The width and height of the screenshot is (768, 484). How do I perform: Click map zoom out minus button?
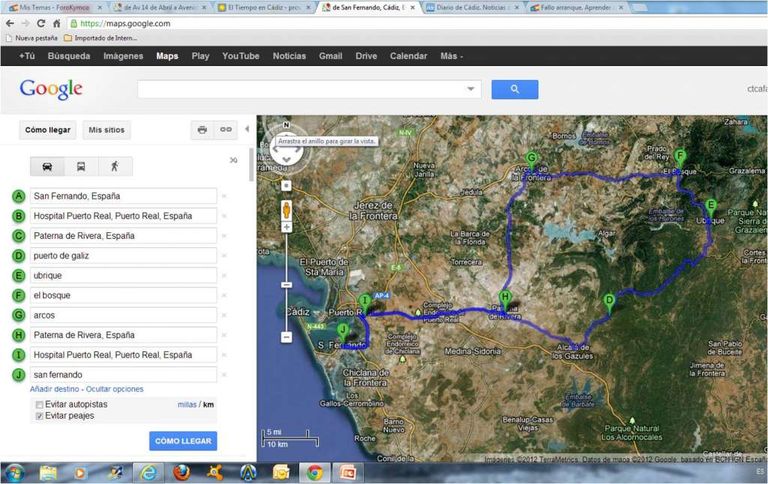click(287, 337)
